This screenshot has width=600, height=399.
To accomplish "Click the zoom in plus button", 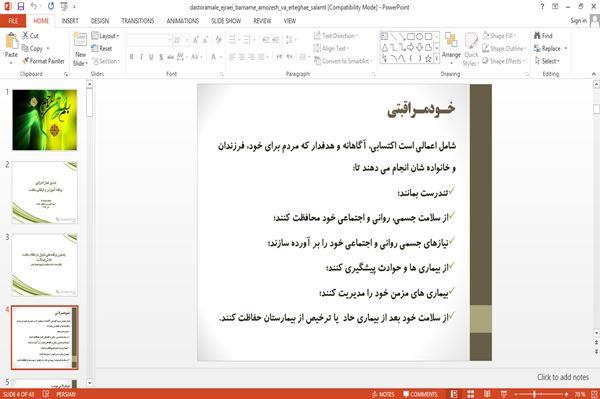I will click(x=566, y=394).
